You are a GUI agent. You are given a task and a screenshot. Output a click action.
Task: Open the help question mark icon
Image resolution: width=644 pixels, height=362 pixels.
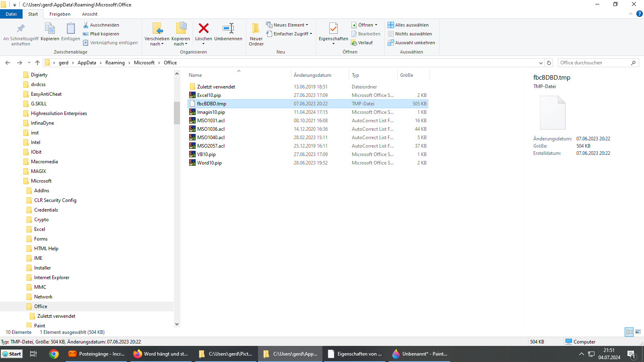pos(639,14)
